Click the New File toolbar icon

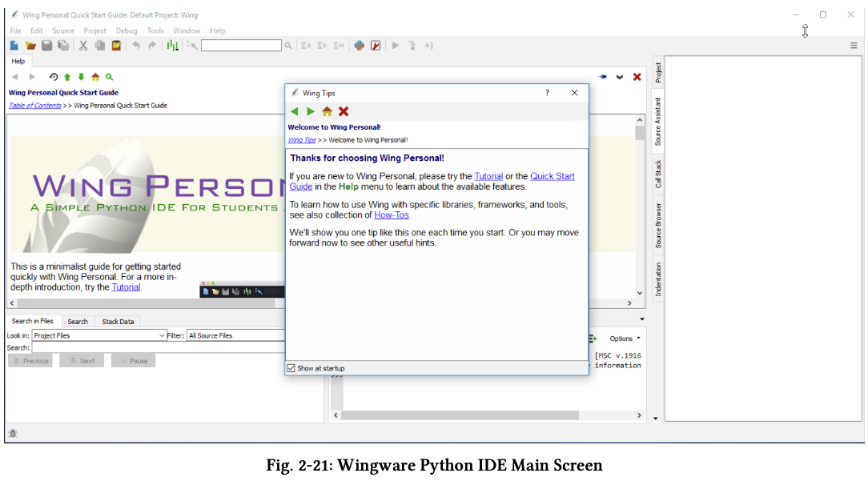[14, 46]
